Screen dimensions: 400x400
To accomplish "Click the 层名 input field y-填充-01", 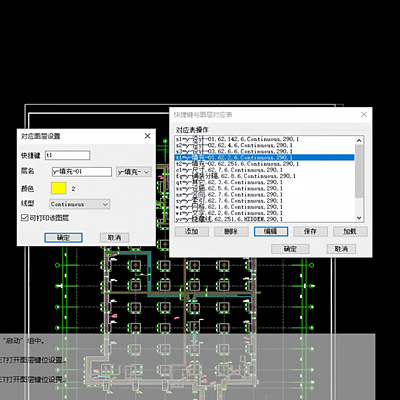I will tap(82, 172).
